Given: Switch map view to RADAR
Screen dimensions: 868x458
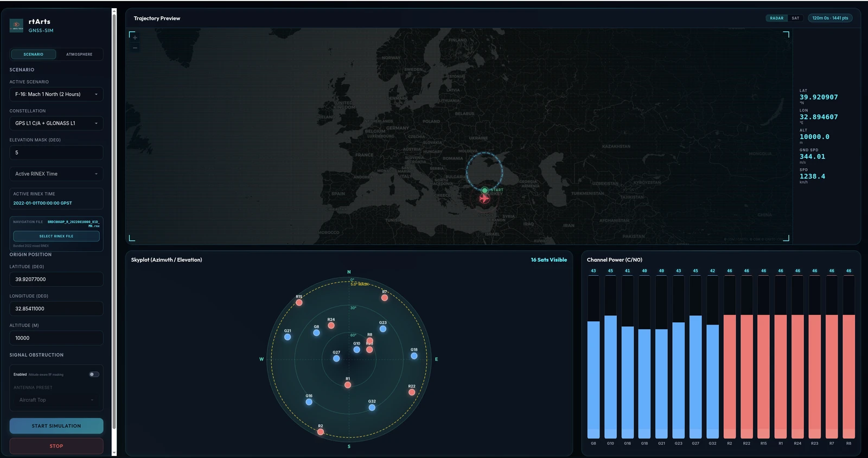Looking at the screenshot, I should click(x=777, y=18).
